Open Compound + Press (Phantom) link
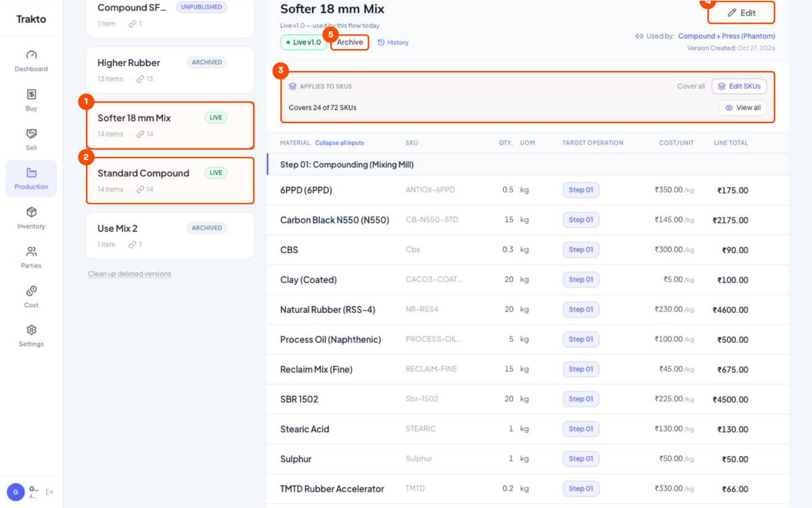This screenshot has height=508, width=812. (x=726, y=36)
